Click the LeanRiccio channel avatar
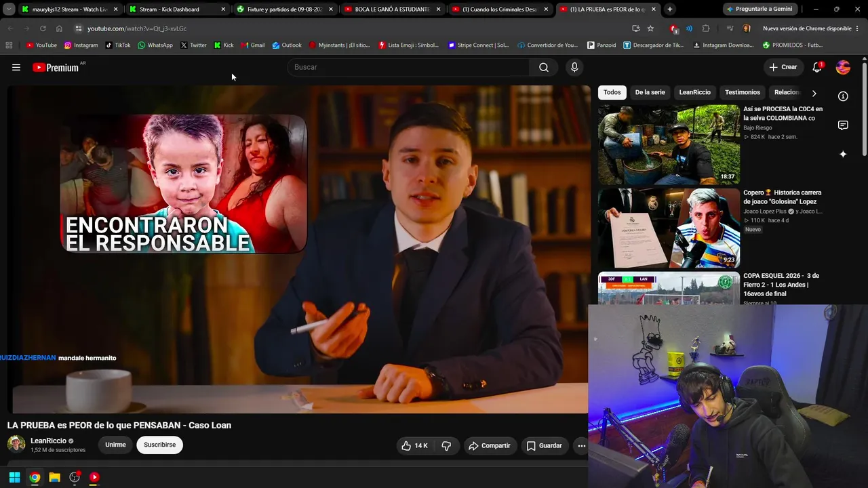 pos(16,445)
